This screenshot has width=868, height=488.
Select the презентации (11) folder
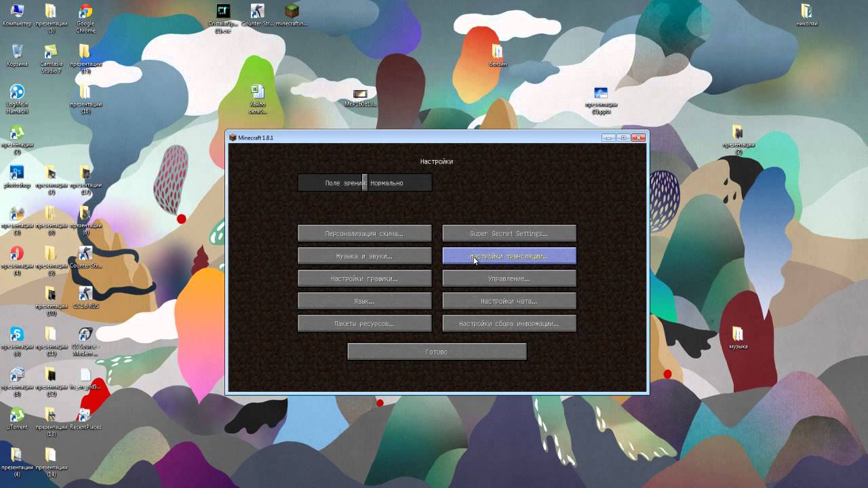(x=51, y=341)
